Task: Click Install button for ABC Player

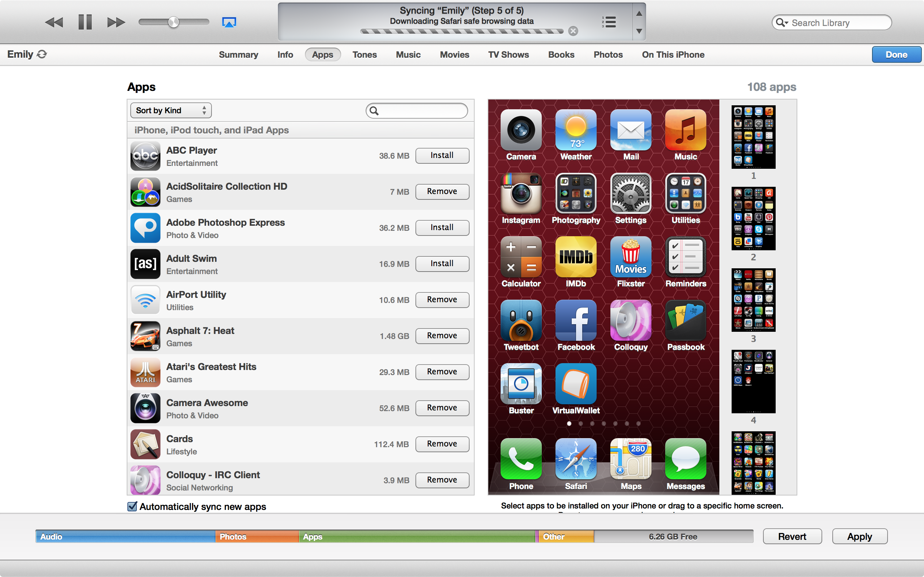Action: click(441, 155)
